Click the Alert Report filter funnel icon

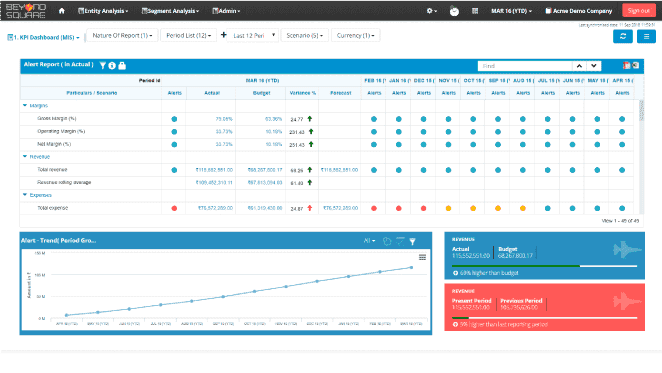[103, 65]
